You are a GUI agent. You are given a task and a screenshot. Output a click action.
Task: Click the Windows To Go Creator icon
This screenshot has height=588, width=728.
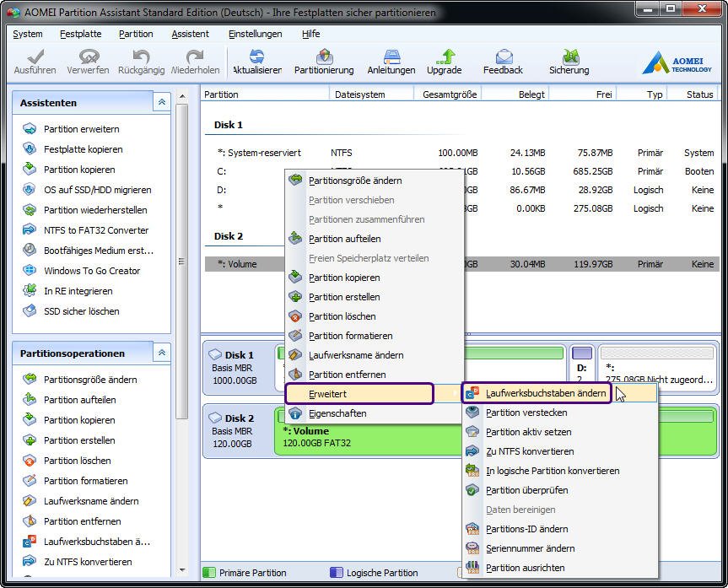click(30, 270)
